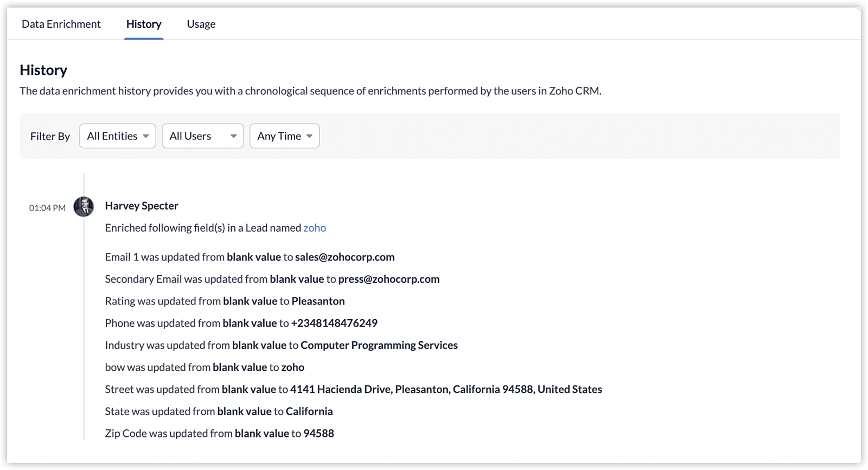Image resolution: width=868 pixels, height=470 pixels.
Task: Click the Computer Programming Services industry value
Action: [x=379, y=345]
